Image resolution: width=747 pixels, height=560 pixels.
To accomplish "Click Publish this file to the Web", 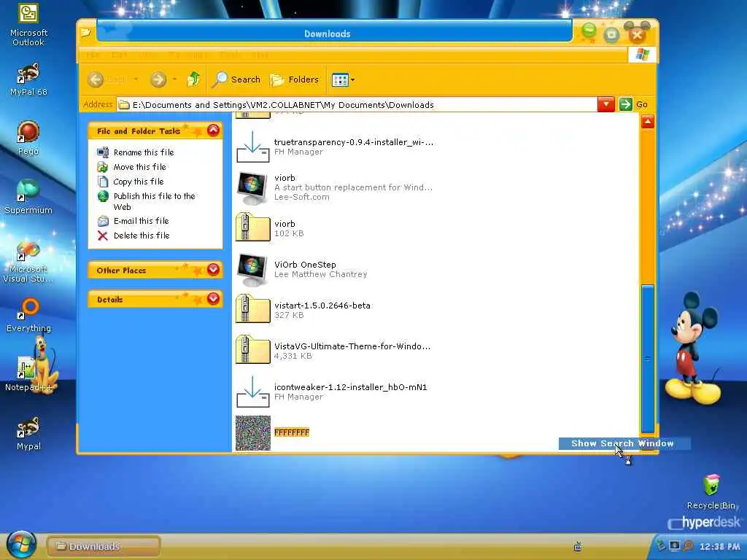I will [155, 201].
